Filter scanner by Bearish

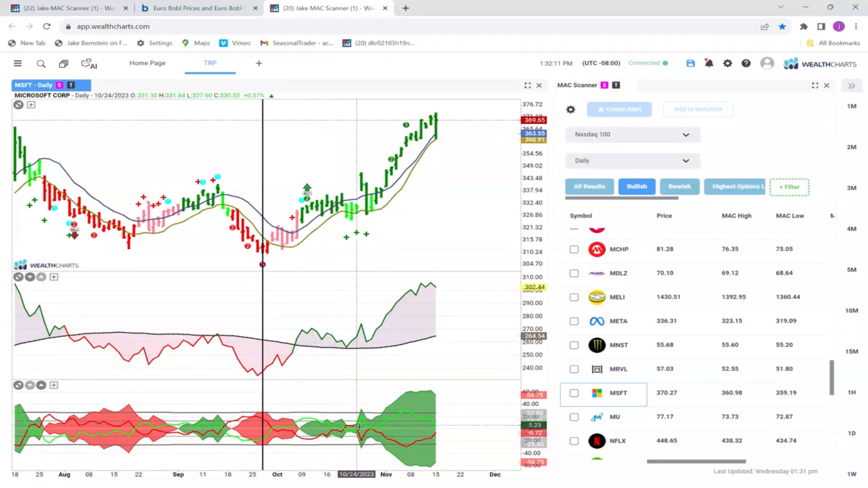[x=679, y=187]
